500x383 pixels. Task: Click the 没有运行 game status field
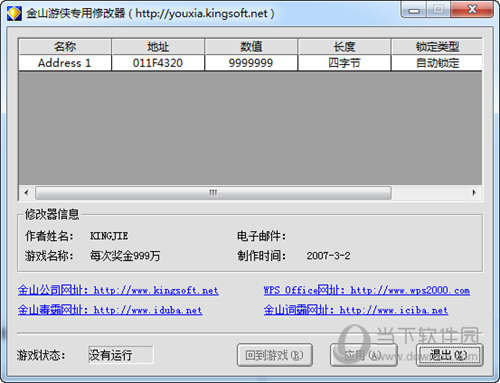121,355
